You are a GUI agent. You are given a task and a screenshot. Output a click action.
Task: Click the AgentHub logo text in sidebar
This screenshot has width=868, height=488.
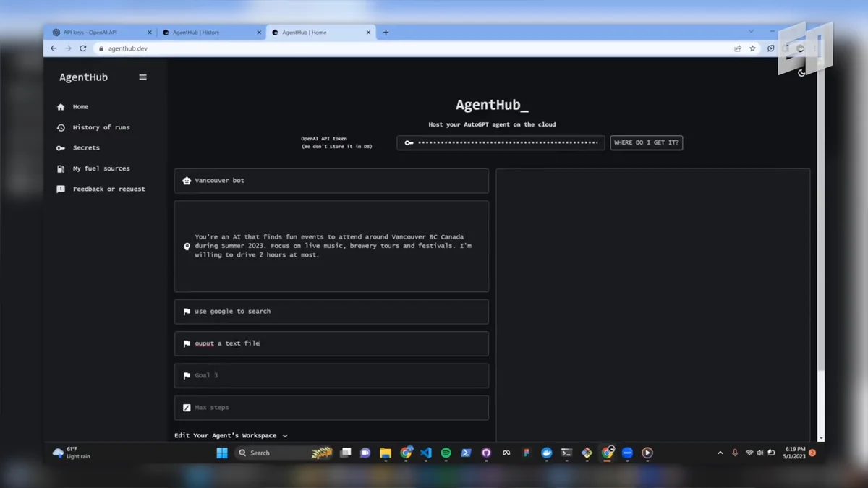point(83,77)
